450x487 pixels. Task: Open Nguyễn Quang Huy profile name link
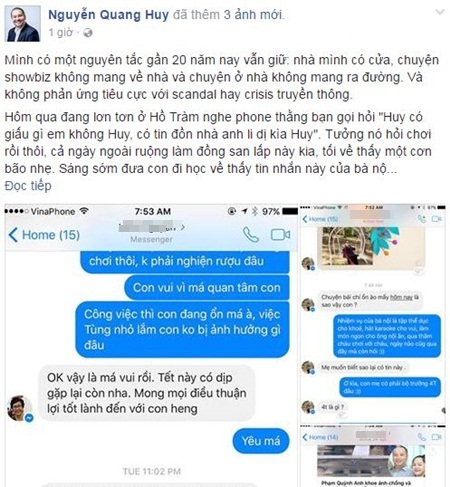108,15
